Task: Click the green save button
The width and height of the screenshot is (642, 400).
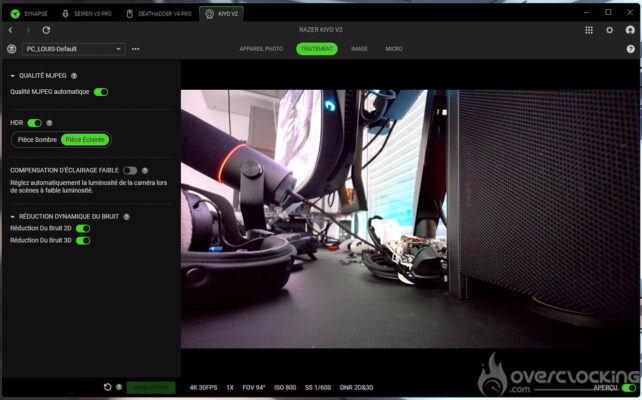Action: [151, 387]
